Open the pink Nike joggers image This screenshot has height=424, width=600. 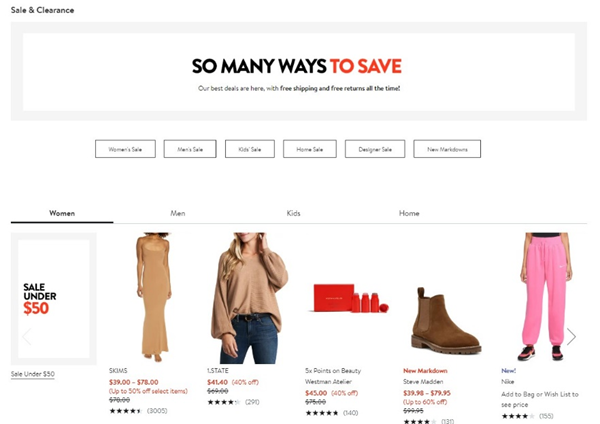[544, 297]
